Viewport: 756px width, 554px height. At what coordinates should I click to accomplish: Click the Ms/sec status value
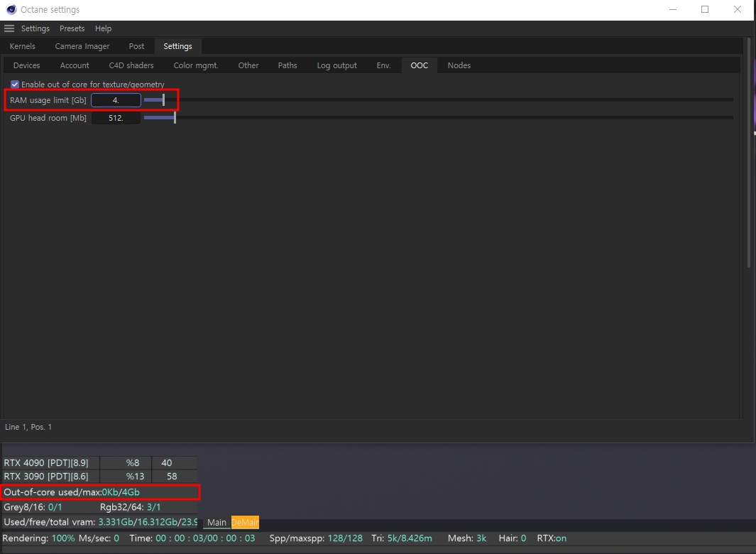tap(116, 538)
